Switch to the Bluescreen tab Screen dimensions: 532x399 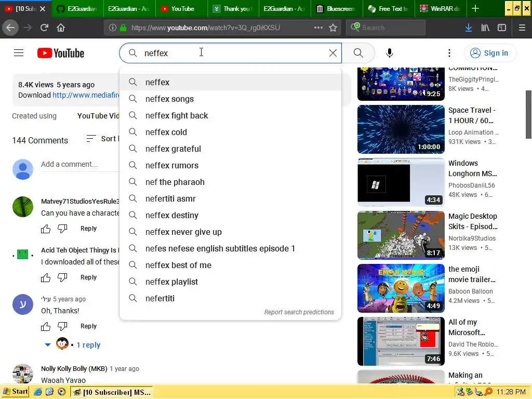pos(337,9)
